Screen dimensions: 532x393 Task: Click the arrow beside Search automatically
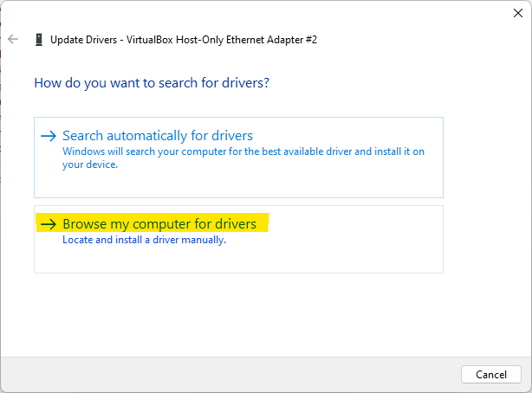point(49,136)
